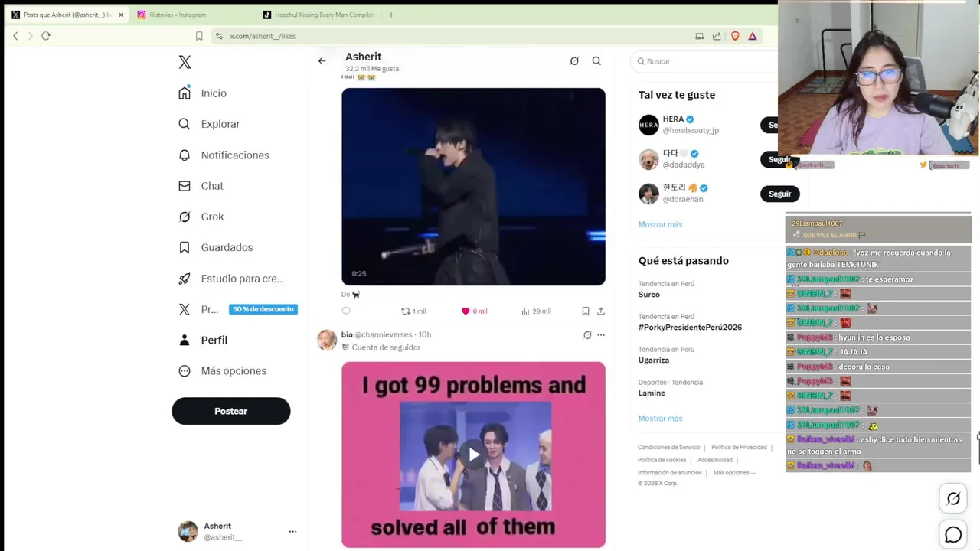Show more trends under Qué está pasando
The image size is (980, 551).
(660, 419)
